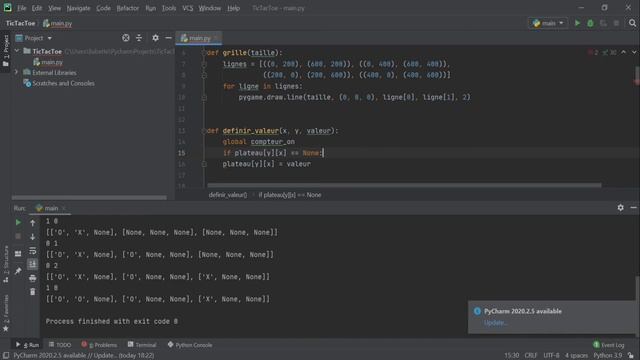Open the Python Console tool window
The height and width of the screenshot is (360, 640).
(x=190, y=345)
